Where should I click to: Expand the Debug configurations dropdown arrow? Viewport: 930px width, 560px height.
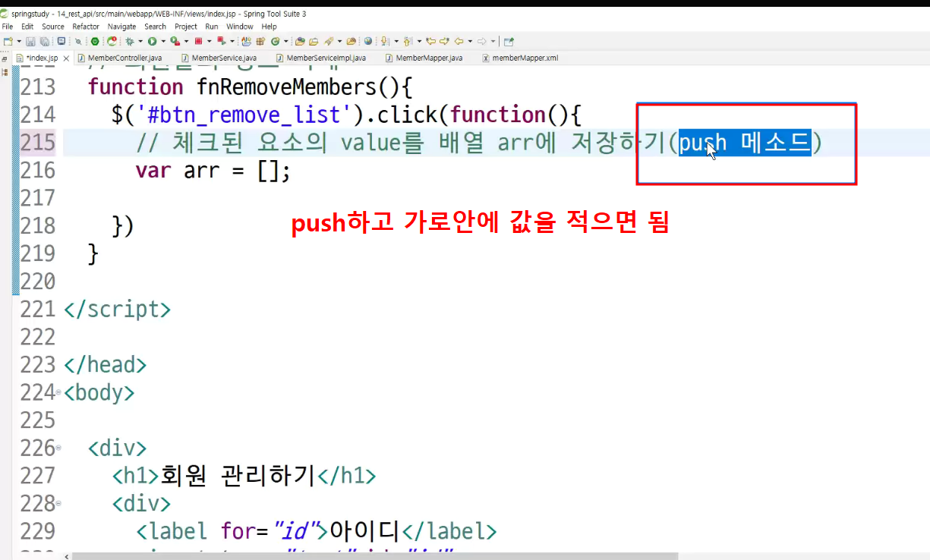(140, 41)
